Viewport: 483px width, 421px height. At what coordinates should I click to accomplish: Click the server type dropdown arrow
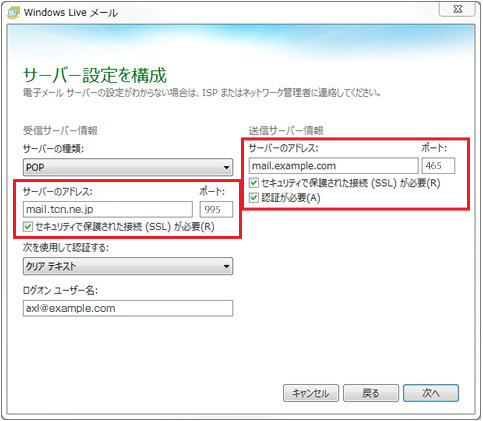(x=226, y=167)
